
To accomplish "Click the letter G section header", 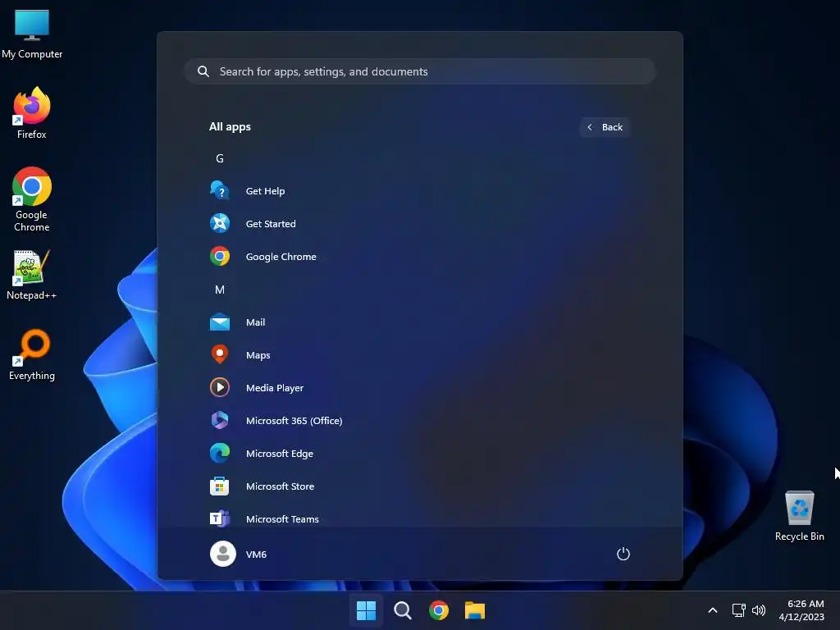I will (220, 158).
